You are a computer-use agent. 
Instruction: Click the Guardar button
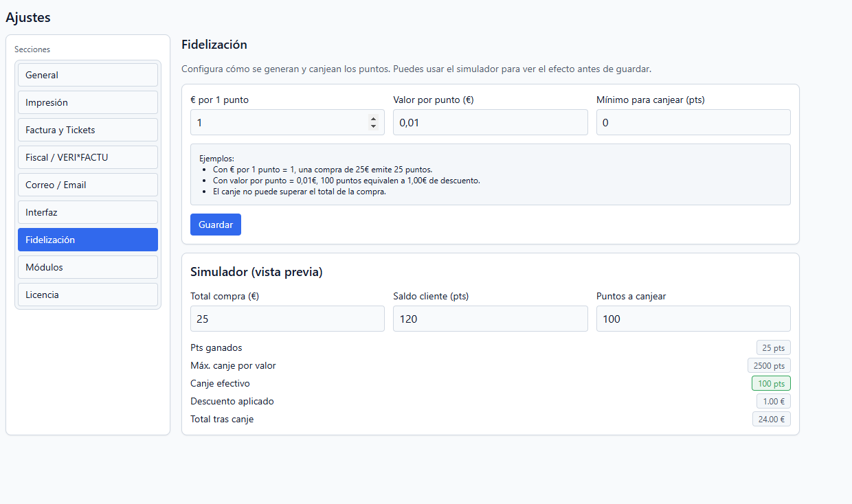215,225
